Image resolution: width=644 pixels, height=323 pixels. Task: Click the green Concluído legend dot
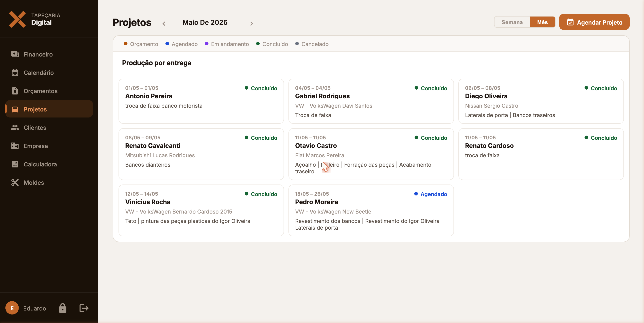(x=258, y=44)
